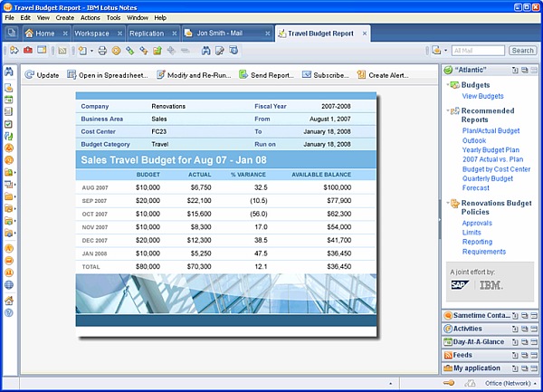Screen dimensions: 543x392
Task: Open the Yearly Budget Plan link
Action: pyautogui.click(x=491, y=150)
